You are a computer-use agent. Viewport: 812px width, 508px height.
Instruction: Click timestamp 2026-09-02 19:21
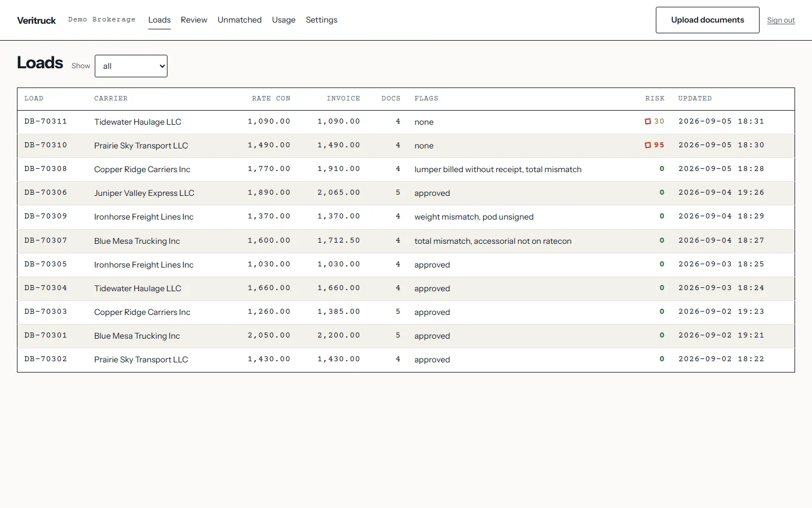tap(721, 335)
